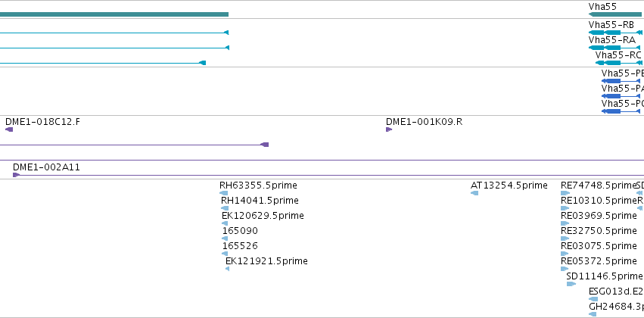Viewport: 644px width, 318px height.
Task: Click the RE74748.5prime label
Action: 599,185
